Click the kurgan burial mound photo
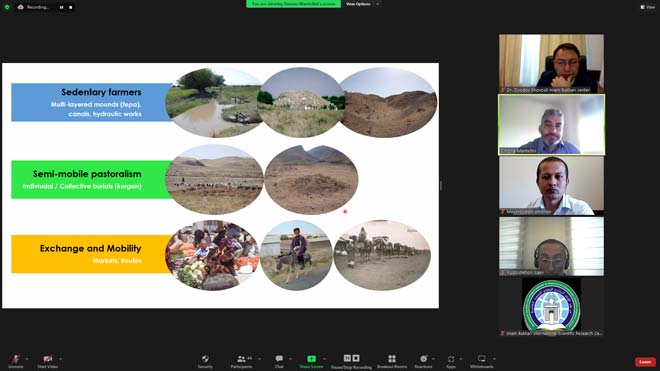 pos(311,180)
